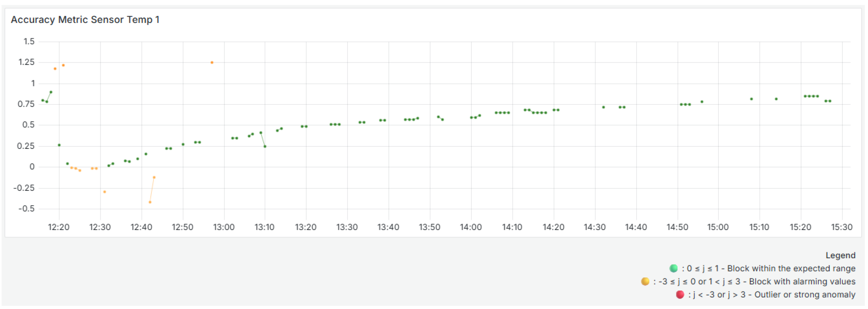This screenshot has width=868, height=309.
Task: Click the 15:30 x-axis time label
Action: pyautogui.click(x=842, y=227)
